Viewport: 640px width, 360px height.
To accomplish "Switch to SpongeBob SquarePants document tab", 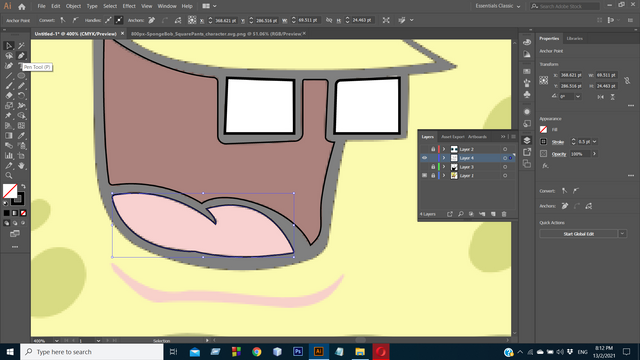I will [x=216, y=34].
